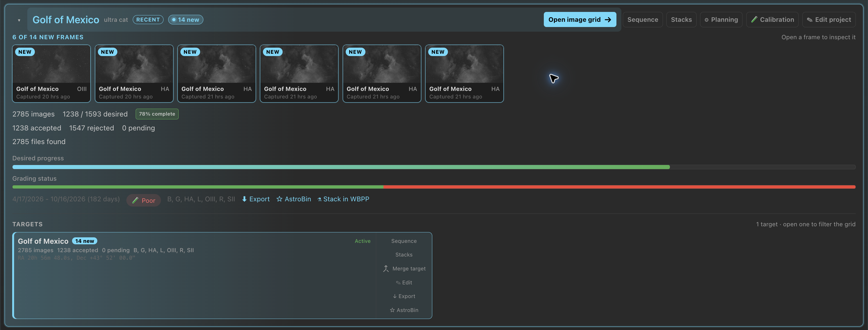Click the Active status label
Viewport: 868px width, 330px height.
pyautogui.click(x=363, y=241)
